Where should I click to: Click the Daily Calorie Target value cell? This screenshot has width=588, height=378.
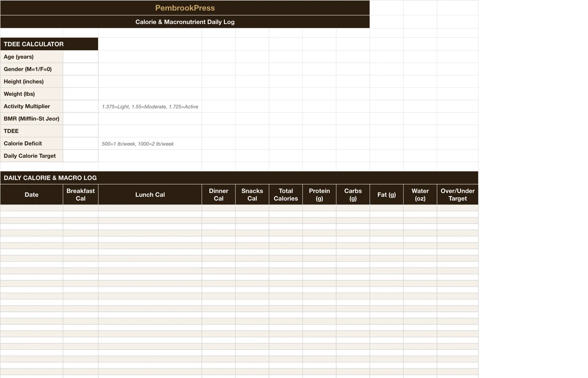coord(80,156)
